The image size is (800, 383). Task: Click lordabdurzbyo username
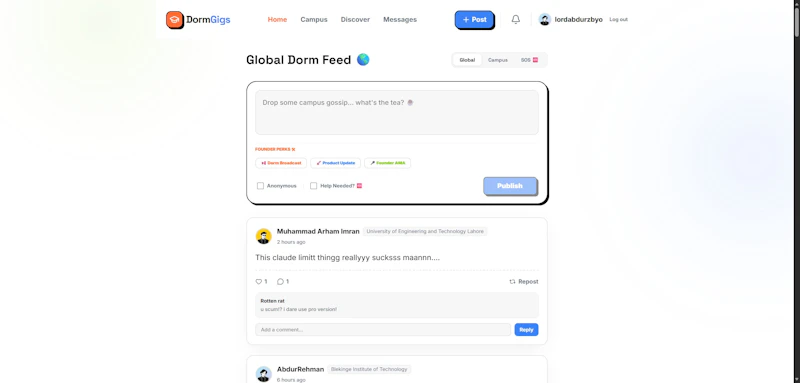pos(579,19)
